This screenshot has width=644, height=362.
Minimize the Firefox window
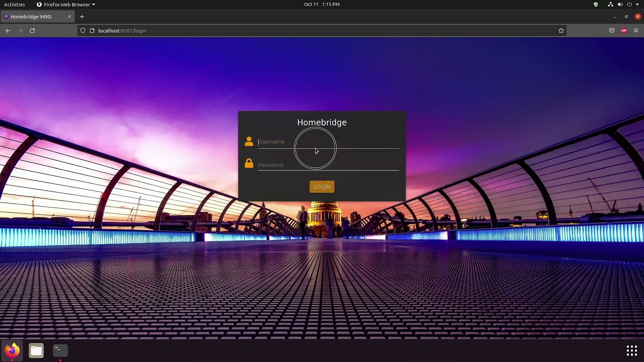(x=615, y=17)
